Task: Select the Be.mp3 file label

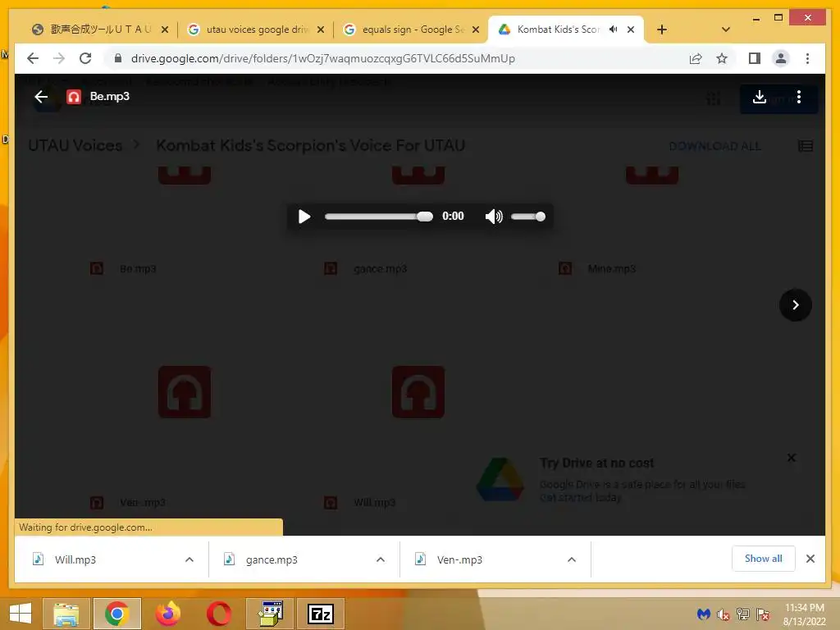Action: coord(138,269)
